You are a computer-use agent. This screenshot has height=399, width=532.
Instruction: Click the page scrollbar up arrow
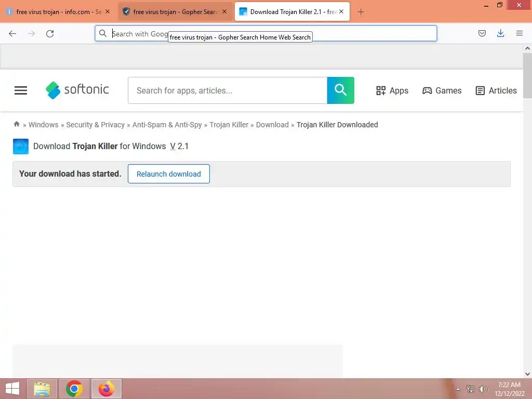pyautogui.click(x=527, y=48)
